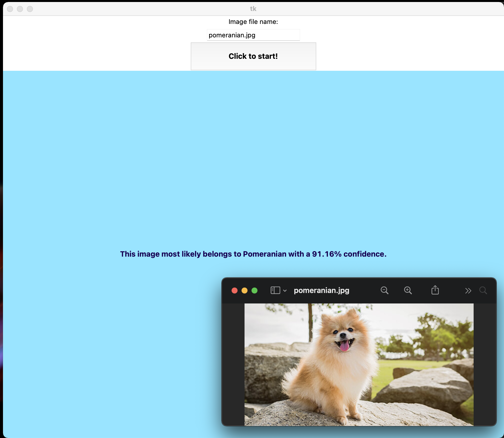Click the tk window's gray minimize button

pos(20,9)
